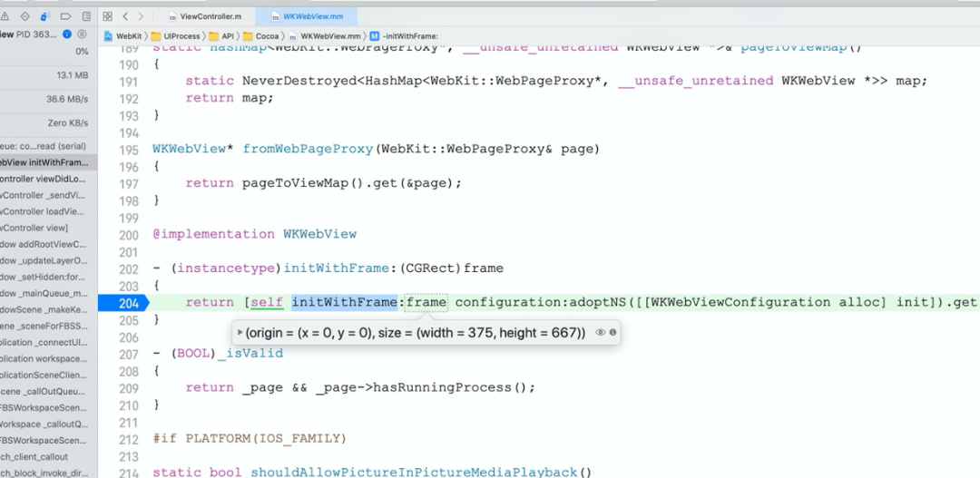Image resolution: width=980 pixels, height=478 pixels.
Task: Select the 'ch_block_invoke_dir...' stack frame
Action: (48, 473)
